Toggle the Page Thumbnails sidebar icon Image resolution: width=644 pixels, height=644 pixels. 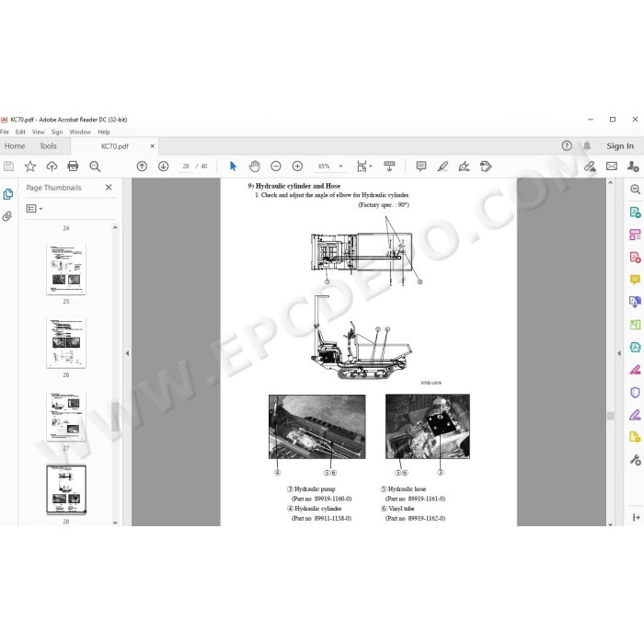click(7, 194)
